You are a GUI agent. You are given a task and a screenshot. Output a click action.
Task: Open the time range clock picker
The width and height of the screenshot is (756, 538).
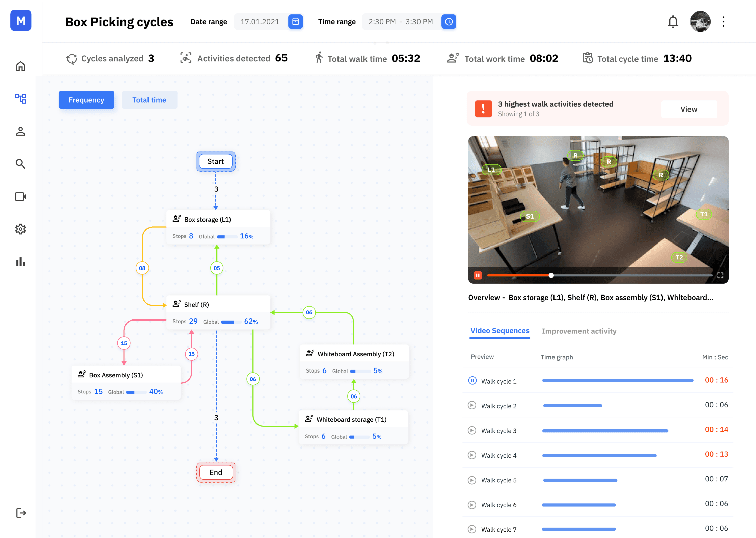(449, 22)
